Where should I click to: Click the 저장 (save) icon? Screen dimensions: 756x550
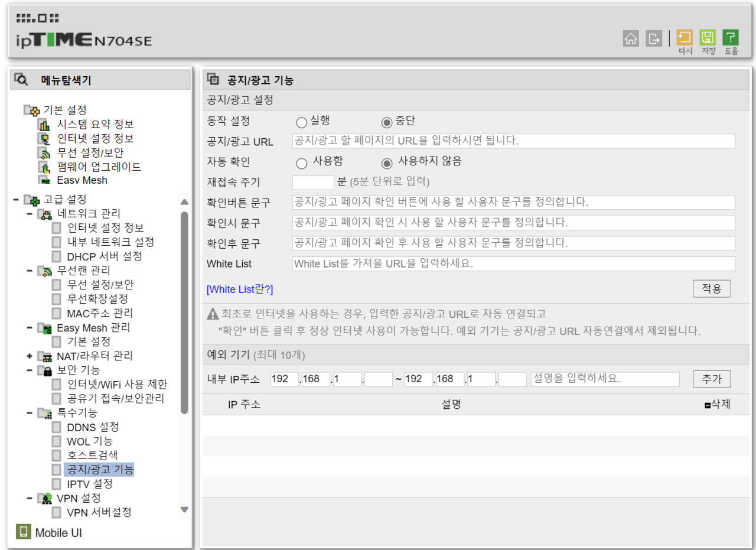[x=708, y=38]
